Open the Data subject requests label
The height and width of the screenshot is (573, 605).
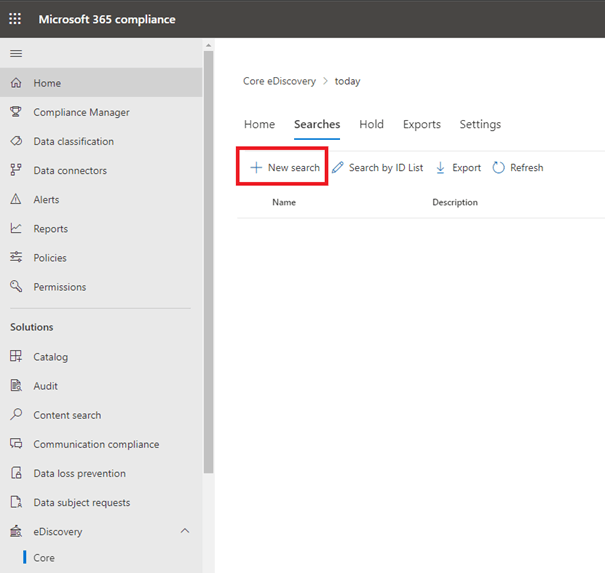tap(82, 503)
